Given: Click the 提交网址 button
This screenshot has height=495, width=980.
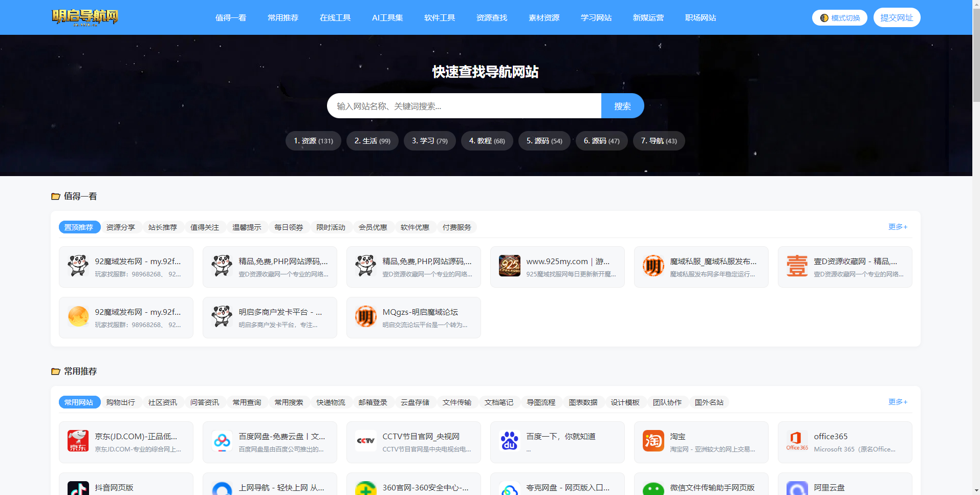Looking at the screenshot, I should [x=897, y=17].
